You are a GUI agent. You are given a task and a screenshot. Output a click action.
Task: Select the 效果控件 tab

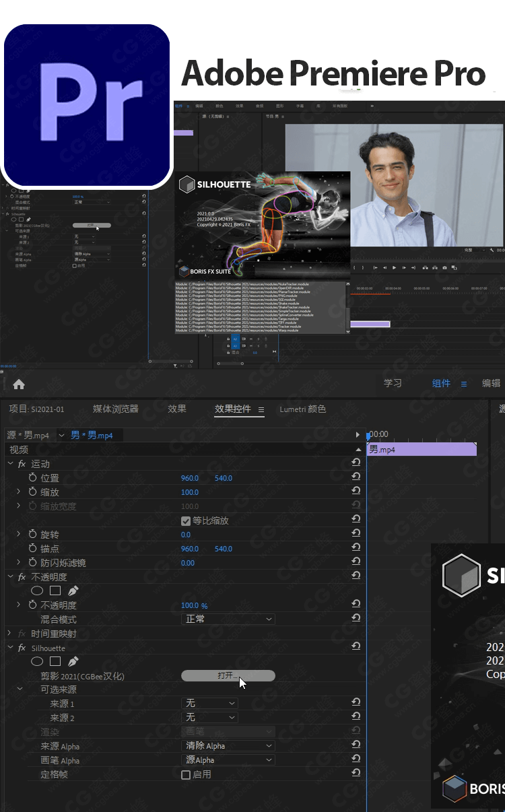(232, 409)
